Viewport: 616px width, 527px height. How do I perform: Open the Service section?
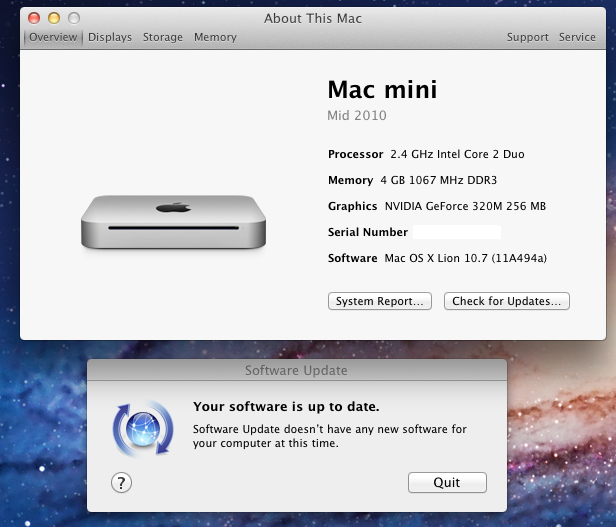[x=577, y=37]
